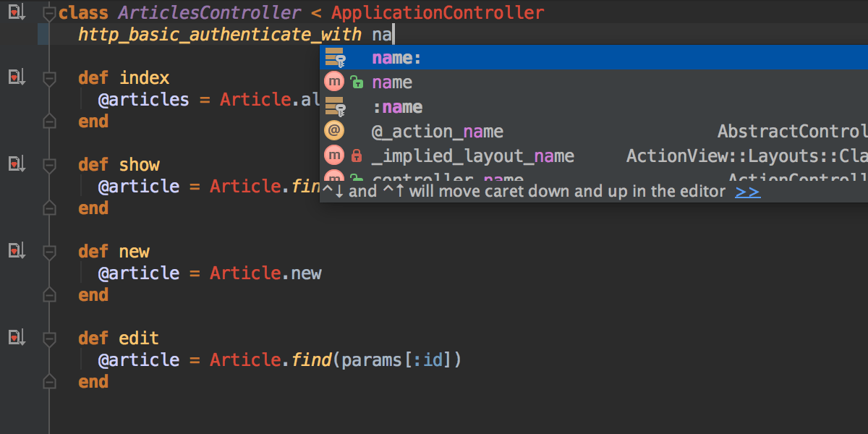
Task: Click related-view gutter icon for def edit
Action: point(17,337)
